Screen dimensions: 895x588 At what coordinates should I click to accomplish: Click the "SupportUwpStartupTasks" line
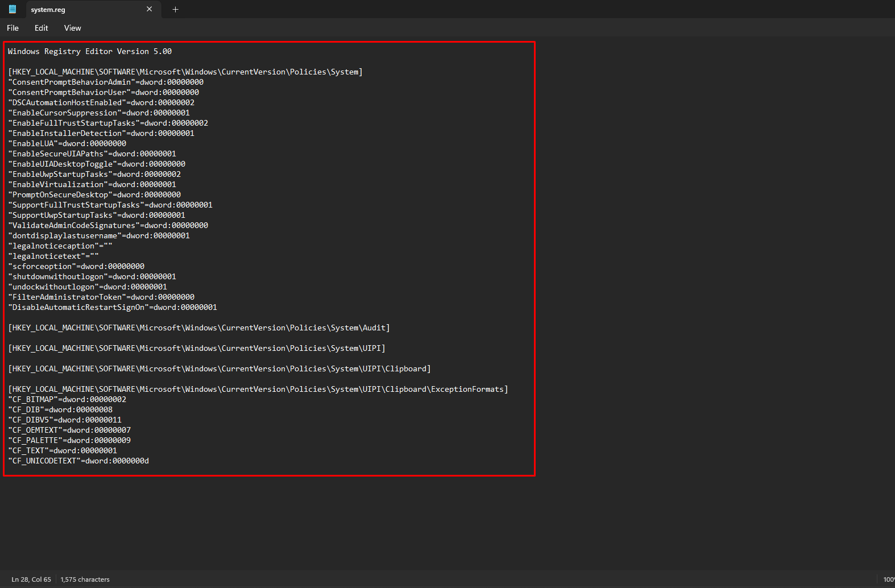click(x=97, y=215)
